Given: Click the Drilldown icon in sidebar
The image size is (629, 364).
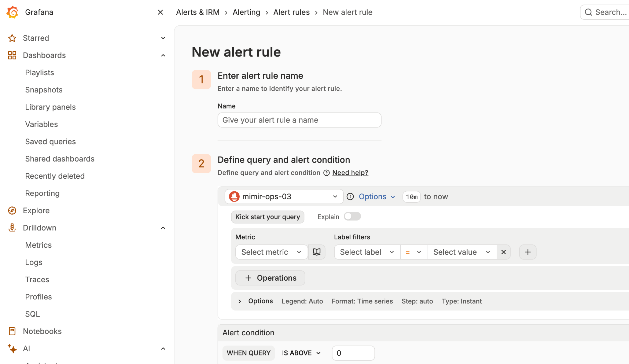Looking at the screenshot, I should click(x=12, y=228).
